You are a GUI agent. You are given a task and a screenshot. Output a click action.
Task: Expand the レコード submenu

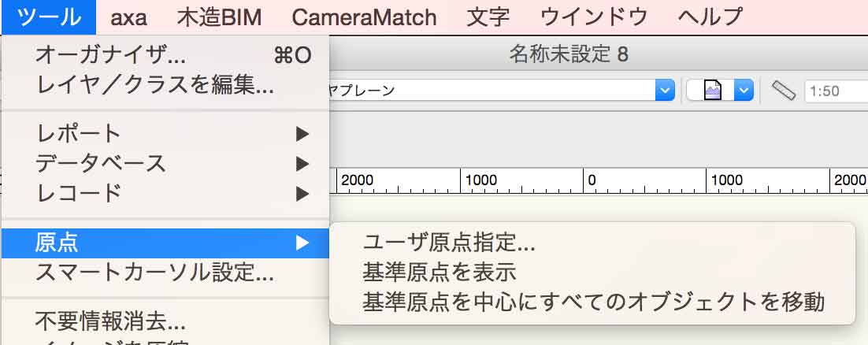point(79,192)
